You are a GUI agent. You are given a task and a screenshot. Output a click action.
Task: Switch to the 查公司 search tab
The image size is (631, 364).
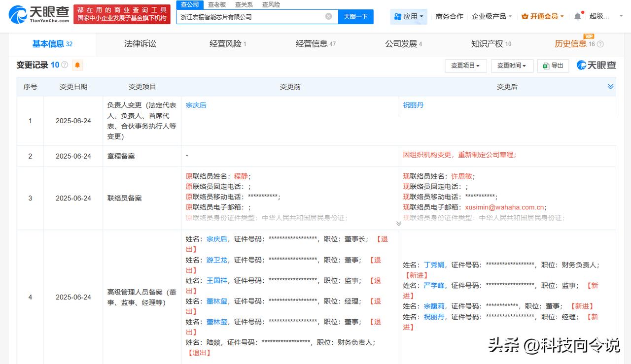(190, 4)
